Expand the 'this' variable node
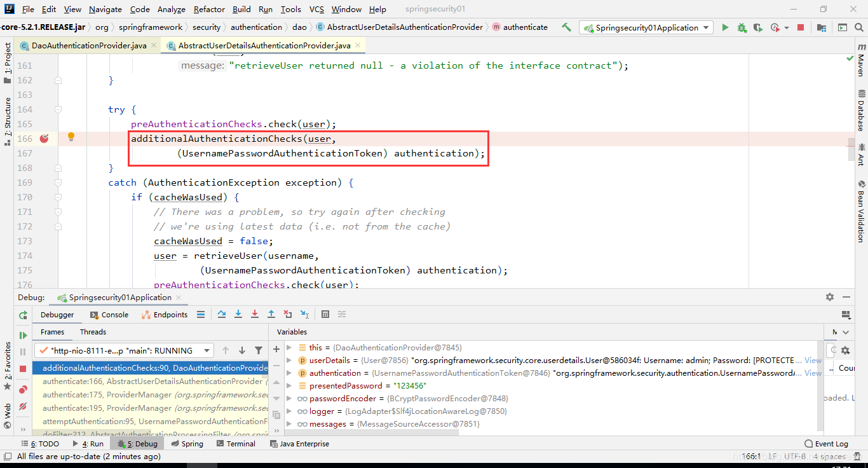 pos(289,348)
